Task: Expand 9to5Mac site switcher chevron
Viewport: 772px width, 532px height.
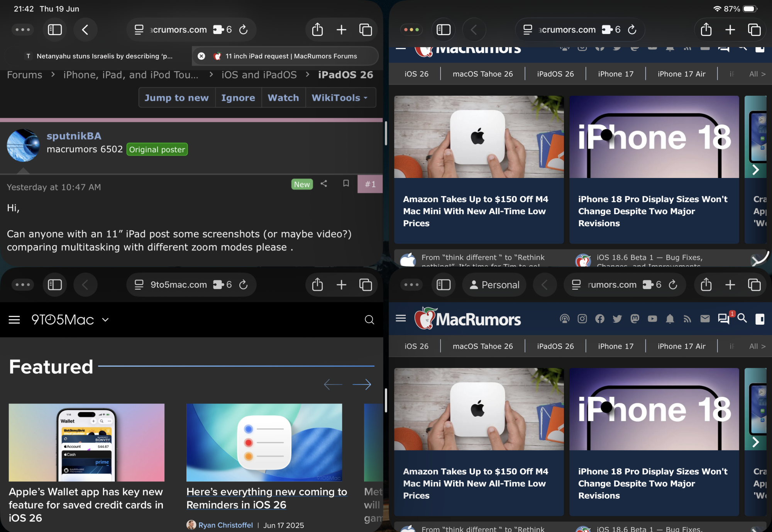Action: [105, 320]
